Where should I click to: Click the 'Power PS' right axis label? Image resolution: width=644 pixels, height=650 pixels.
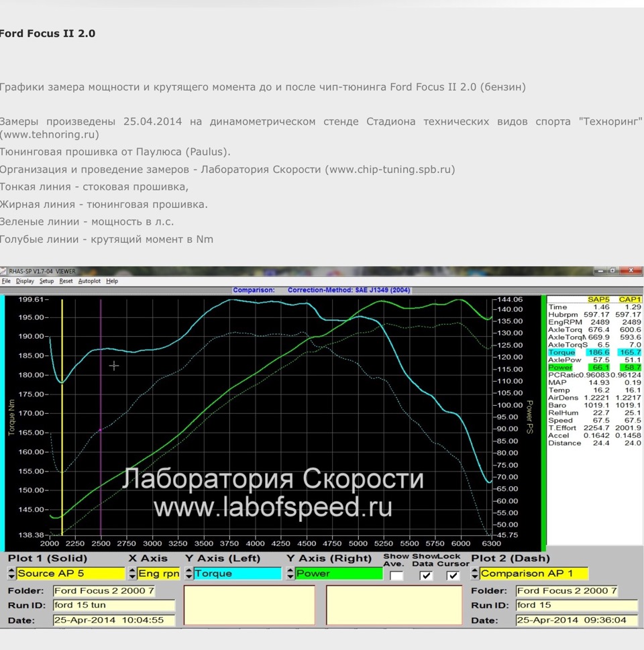(x=529, y=417)
